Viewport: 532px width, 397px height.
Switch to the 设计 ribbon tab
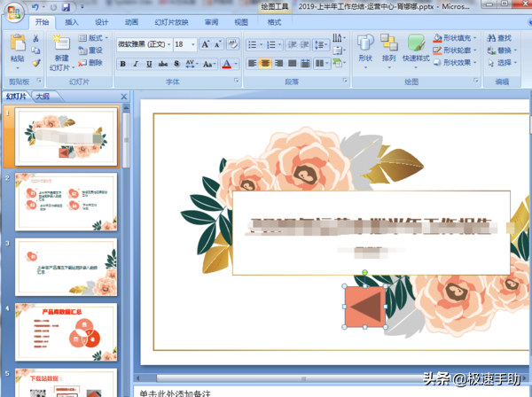[101, 22]
